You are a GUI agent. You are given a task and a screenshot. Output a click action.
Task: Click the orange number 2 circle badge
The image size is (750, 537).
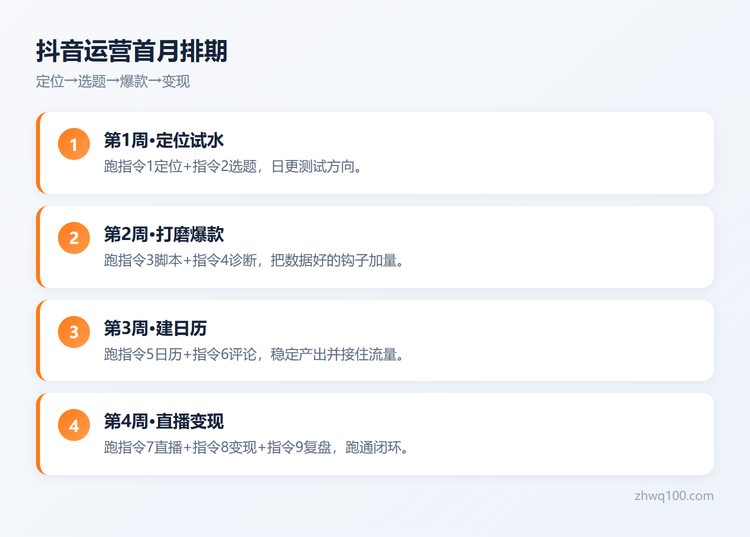[x=74, y=238]
